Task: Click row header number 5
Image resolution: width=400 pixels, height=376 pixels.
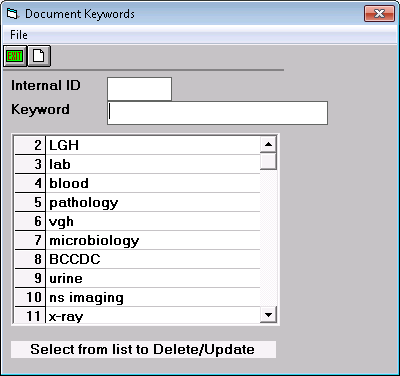Action: tap(30, 202)
